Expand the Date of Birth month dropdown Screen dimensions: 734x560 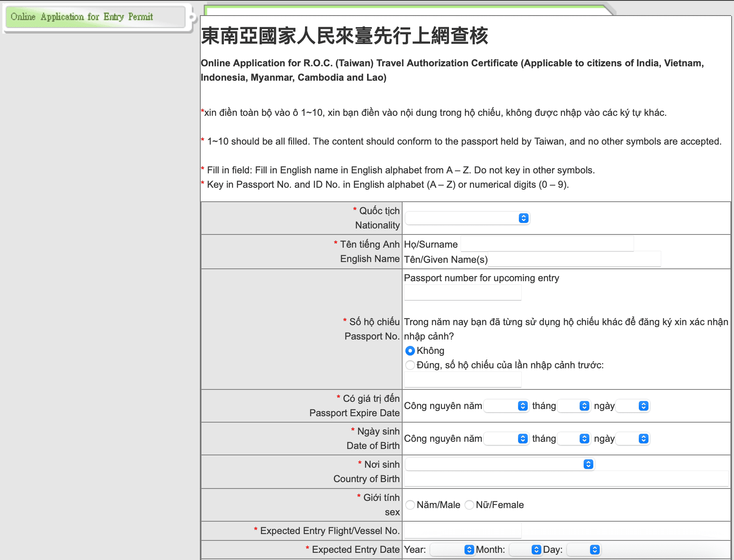[x=574, y=439]
